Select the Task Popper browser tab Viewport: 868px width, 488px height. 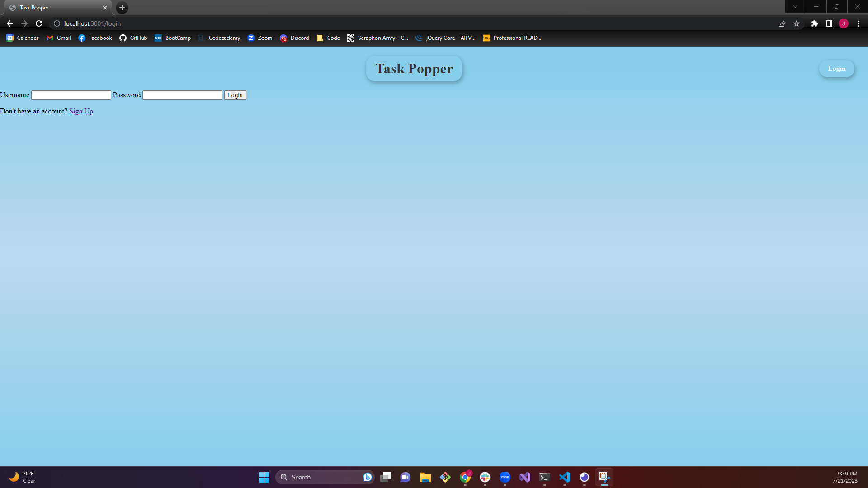pyautogui.click(x=58, y=8)
